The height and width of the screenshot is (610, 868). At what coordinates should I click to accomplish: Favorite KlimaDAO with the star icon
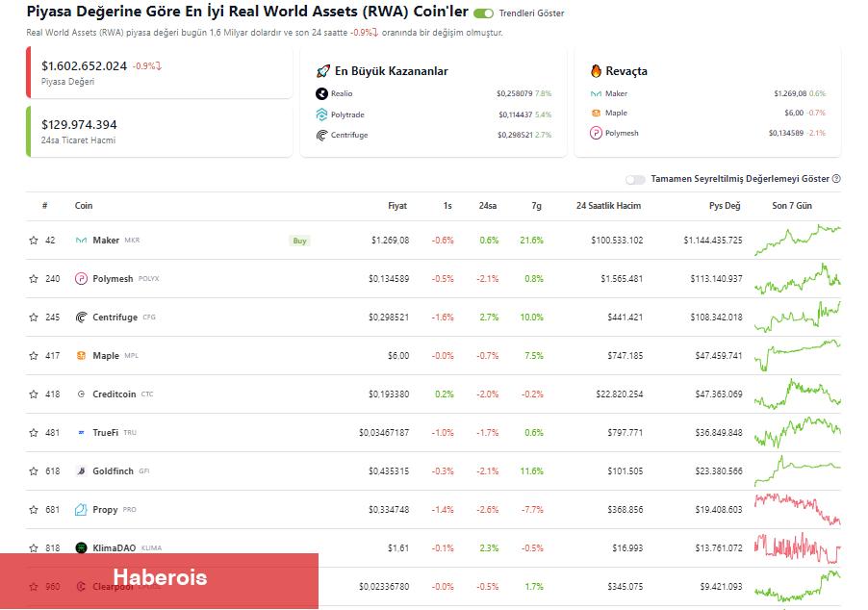tap(34, 548)
